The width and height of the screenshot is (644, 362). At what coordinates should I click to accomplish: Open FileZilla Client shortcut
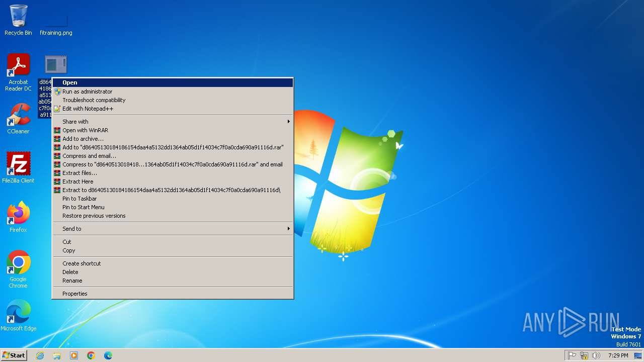pos(18,167)
